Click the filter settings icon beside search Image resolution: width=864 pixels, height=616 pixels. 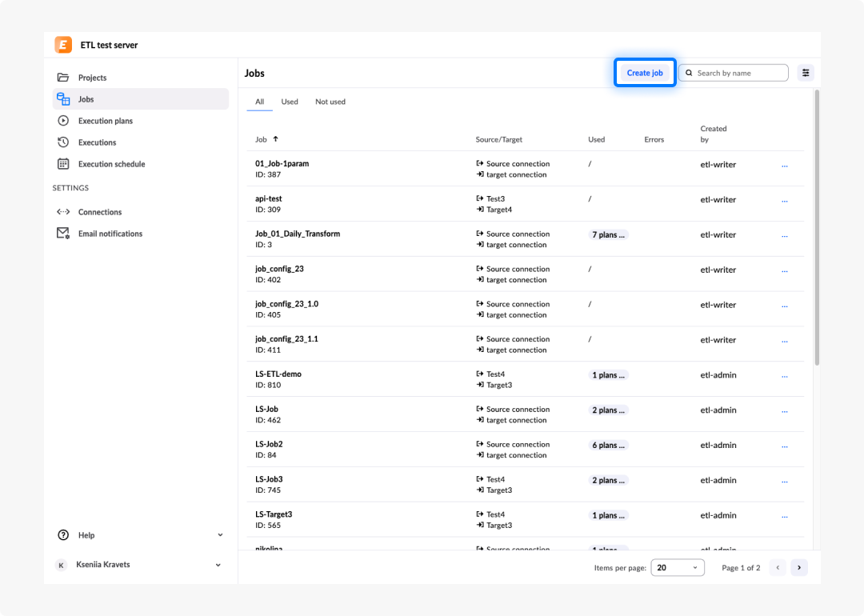click(x=806, y=73)
